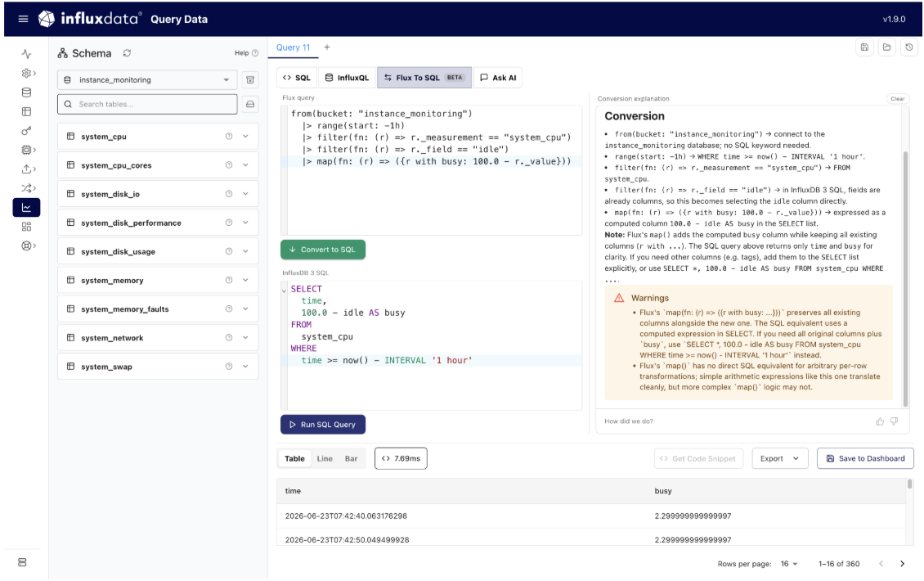Show info for system_memory table
The image size is (924, 581).
[x=229, y=280]
